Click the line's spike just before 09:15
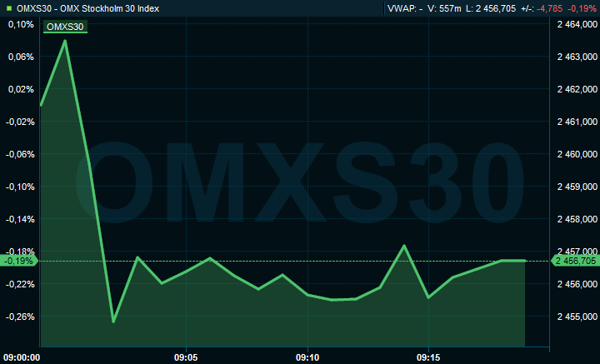 click(404, 246)
